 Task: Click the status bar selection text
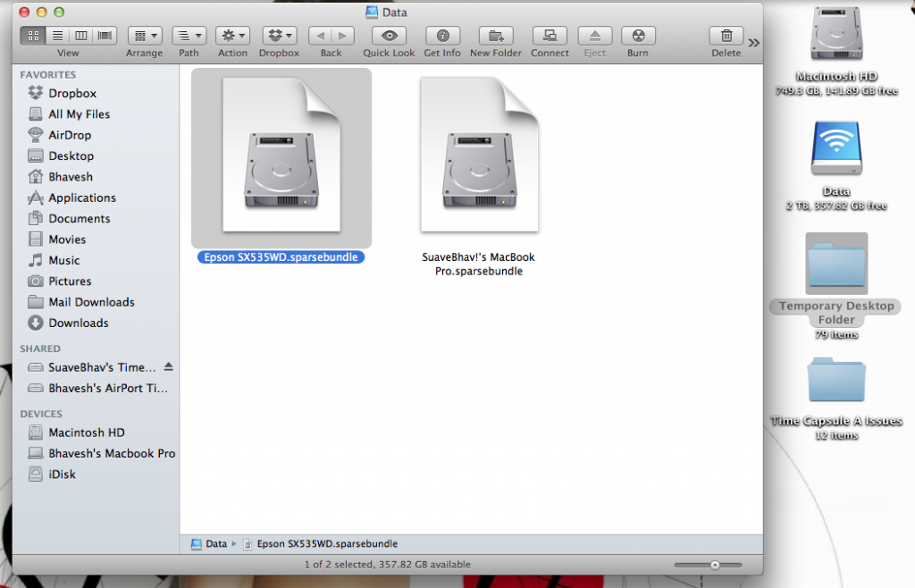[388, 565]
